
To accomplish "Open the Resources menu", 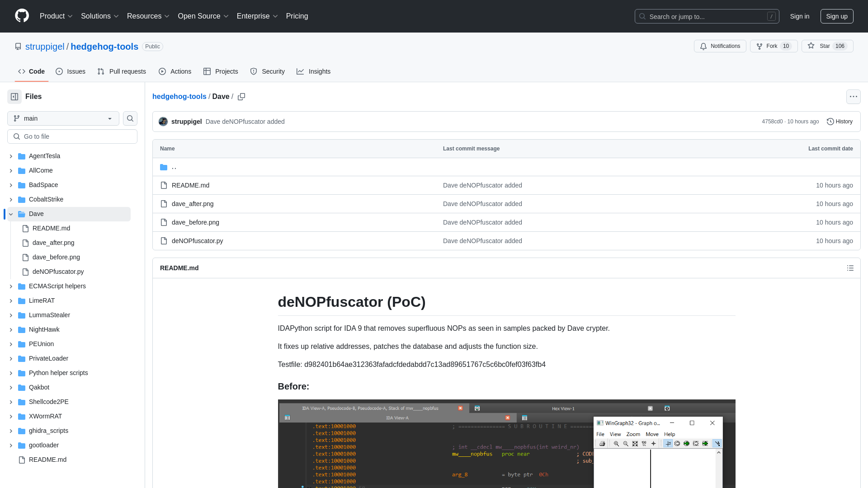I will pyautogui.click(x=148, y=16).
